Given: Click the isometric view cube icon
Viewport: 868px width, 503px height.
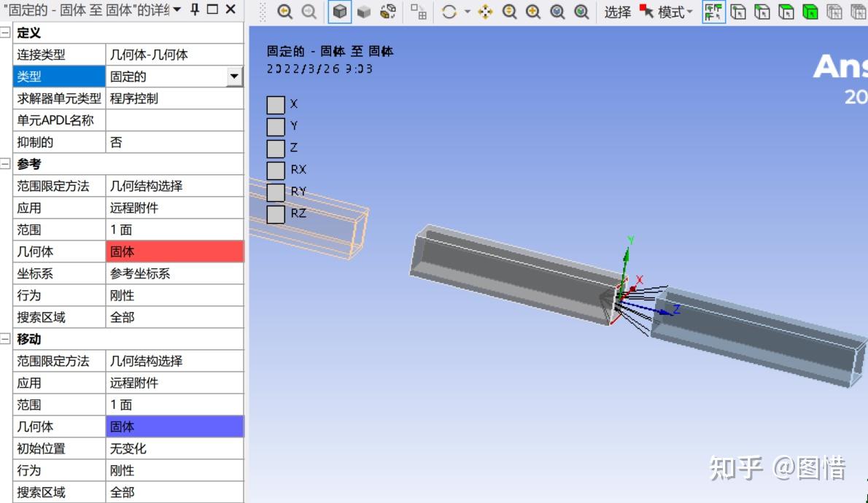Looking at the screenshot, I should tap(340, 10).
